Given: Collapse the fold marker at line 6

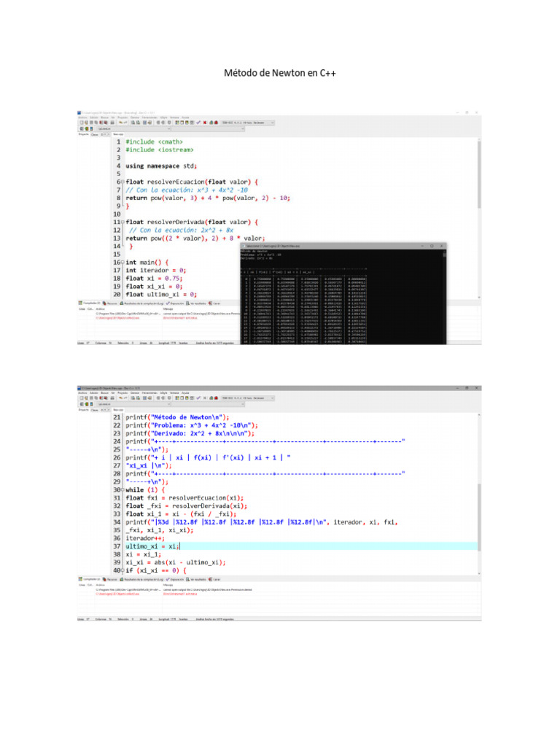Looking at the screenshot, I should tap(122, 182).
